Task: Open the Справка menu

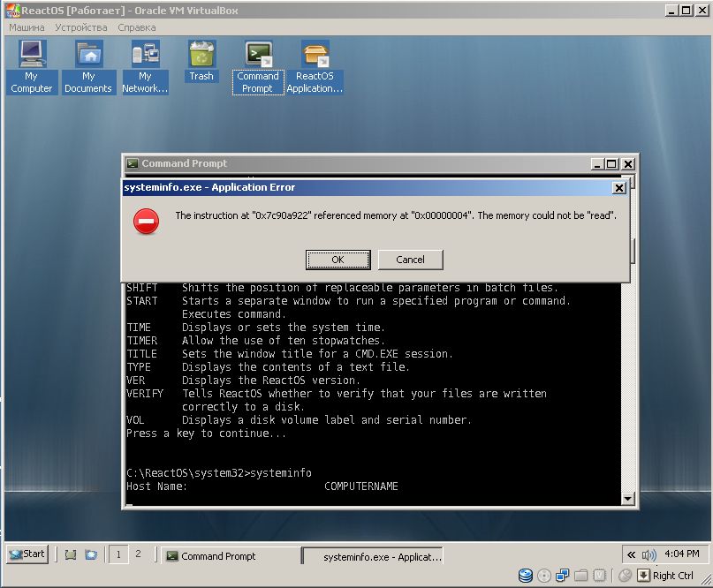Action: (x=136, y=27)
